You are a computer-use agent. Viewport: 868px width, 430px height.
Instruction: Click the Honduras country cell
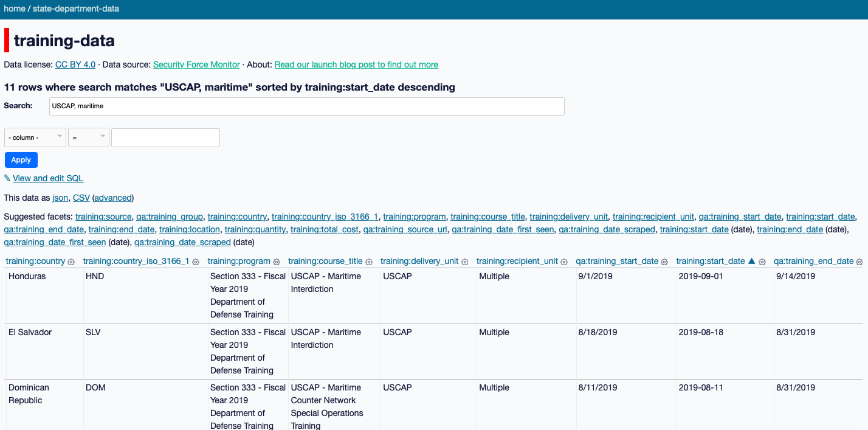[x=44, y=296]
